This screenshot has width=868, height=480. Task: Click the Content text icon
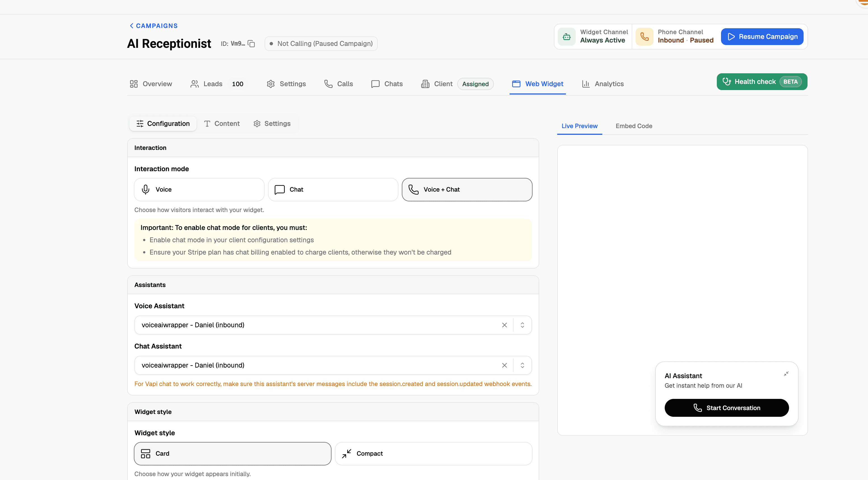[x=207, y=124]
